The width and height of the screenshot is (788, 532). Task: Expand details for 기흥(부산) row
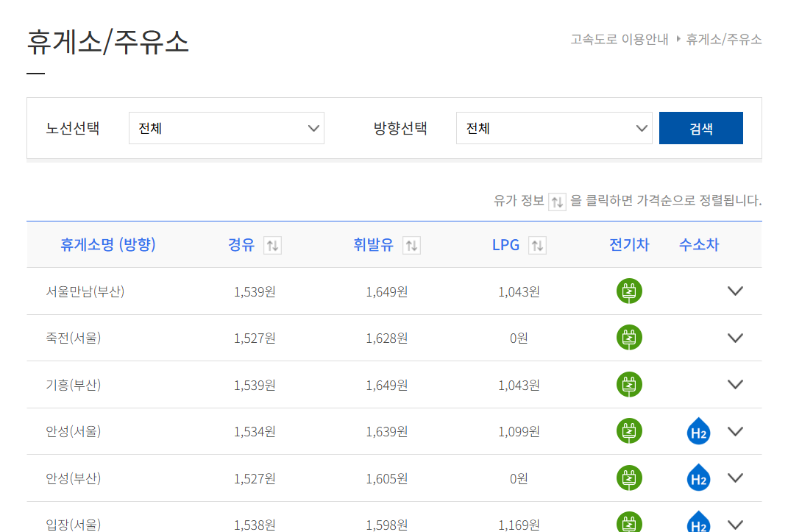735,384
